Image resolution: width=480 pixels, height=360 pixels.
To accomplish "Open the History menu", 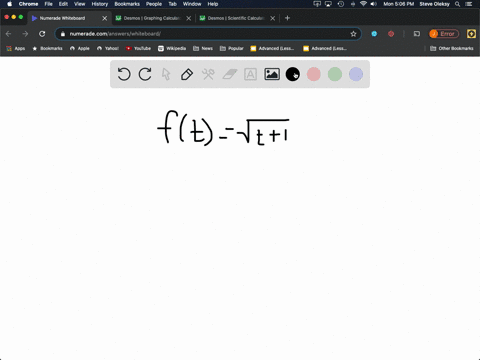I will tap(100, 4).
